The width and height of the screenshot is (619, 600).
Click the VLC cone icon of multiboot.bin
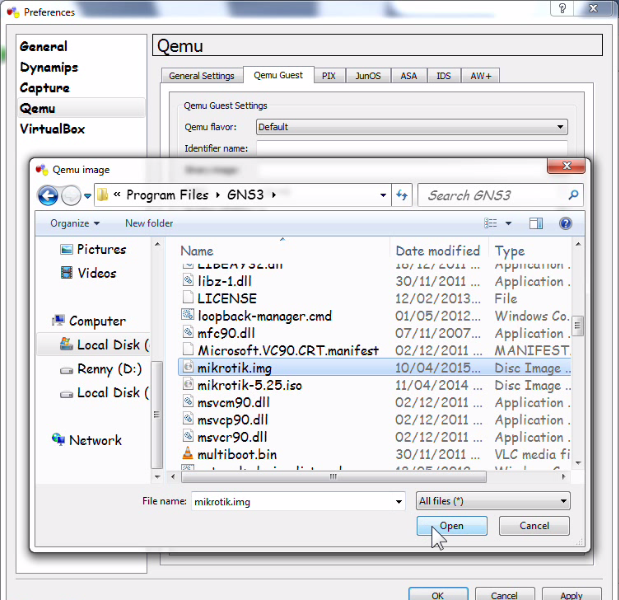point(188,453)
